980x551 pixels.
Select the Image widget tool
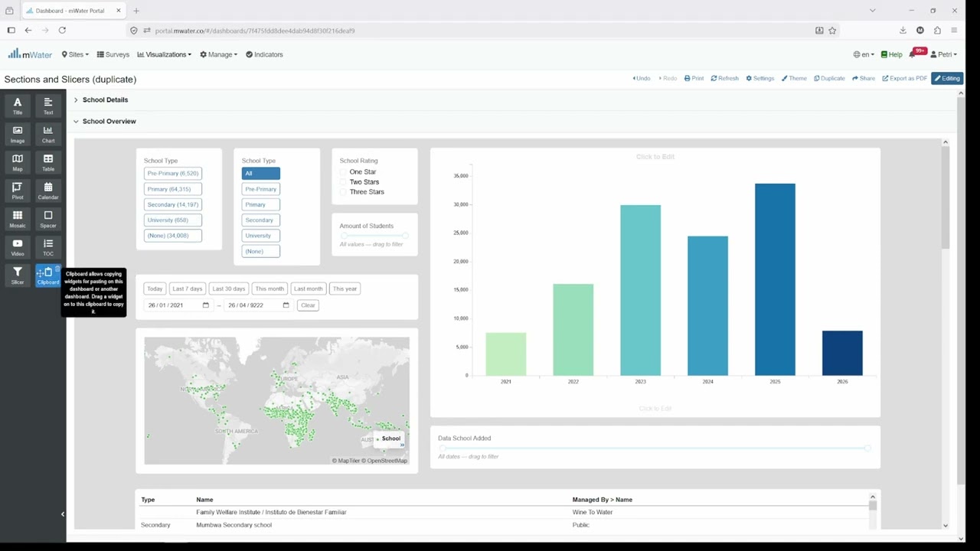[x=17, y=134]
